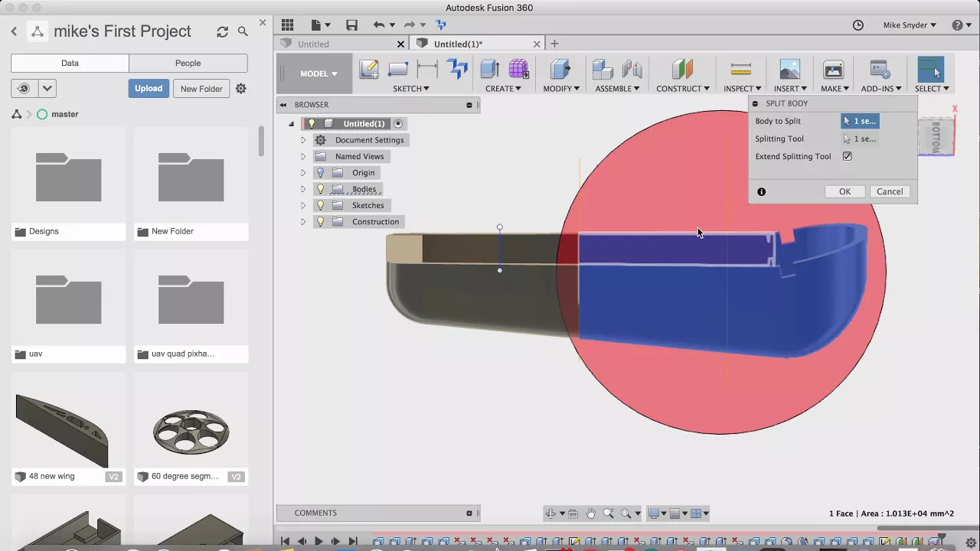
Task: Open the Job Status clock icon
Action: (x=858, y=25)
